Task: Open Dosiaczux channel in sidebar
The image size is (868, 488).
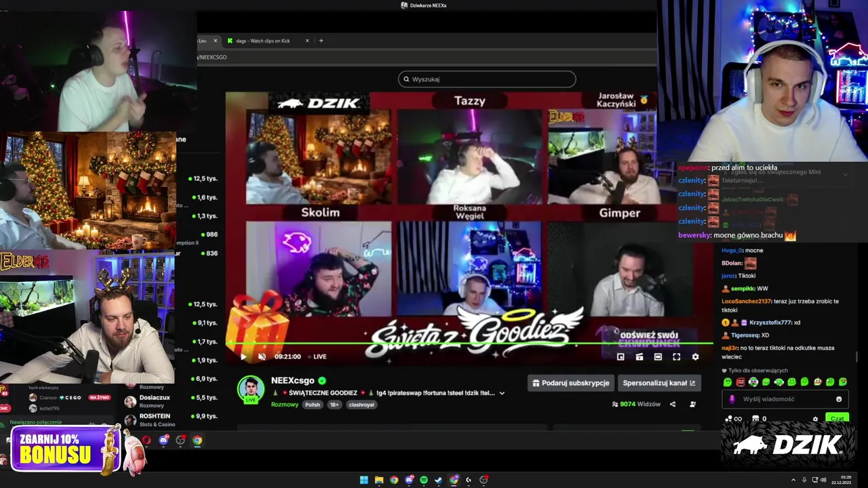Action: (155, 398)
